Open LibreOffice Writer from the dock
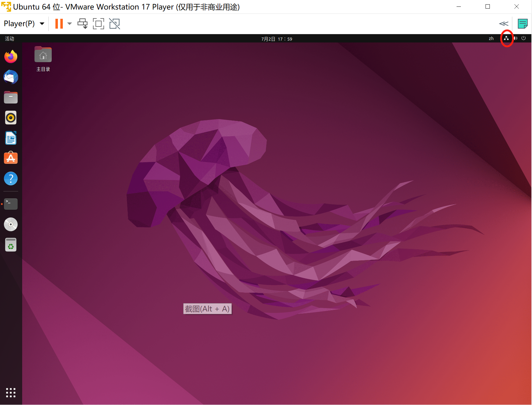The height and width of the screenshot is (405, 532). (11, 138)
